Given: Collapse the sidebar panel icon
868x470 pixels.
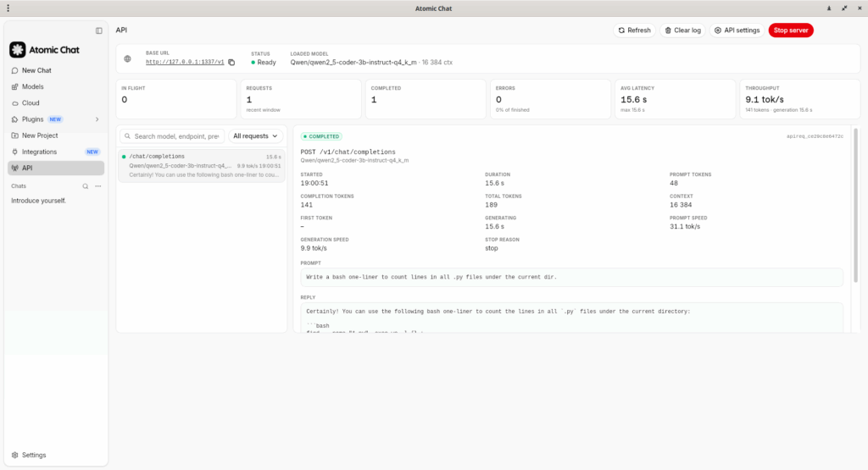Looking at the screenshot, I should point(99,31).
